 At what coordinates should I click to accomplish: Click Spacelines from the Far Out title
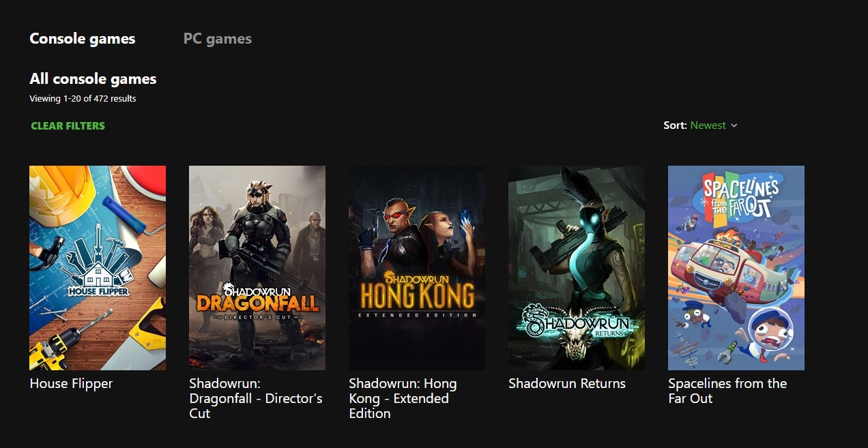(727, 391)
